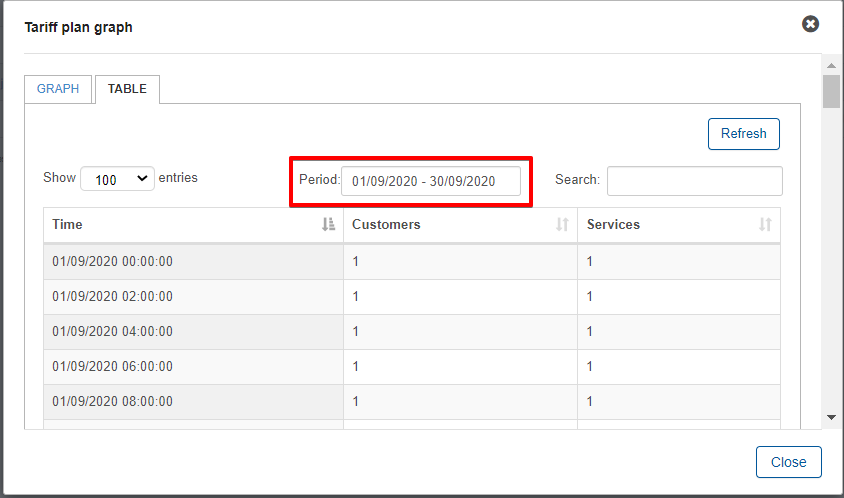Switch to the GRAPH tab

[x=58, y=89]
